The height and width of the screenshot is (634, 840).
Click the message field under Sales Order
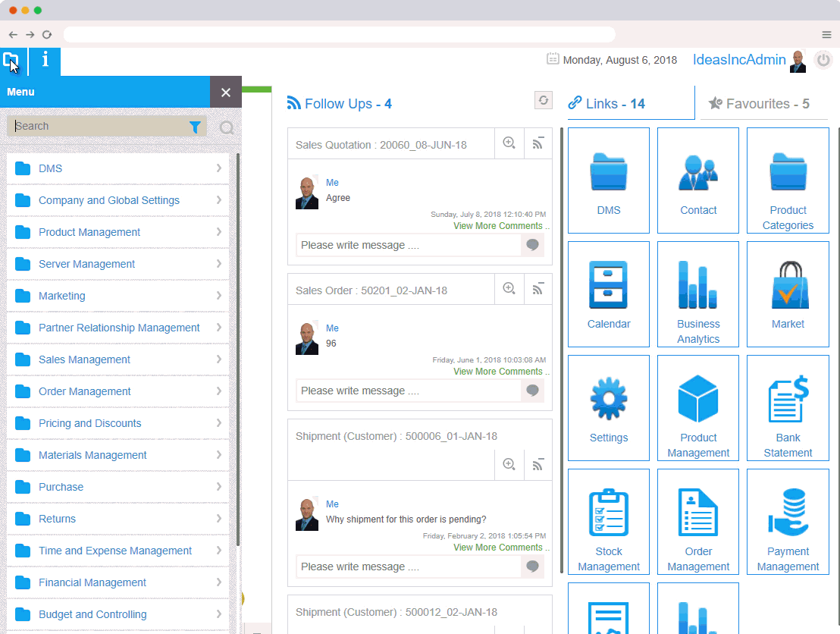point(408,391)
